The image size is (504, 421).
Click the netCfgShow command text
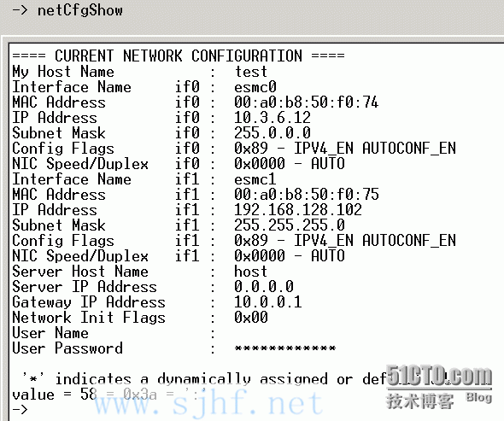pos(80,10)
